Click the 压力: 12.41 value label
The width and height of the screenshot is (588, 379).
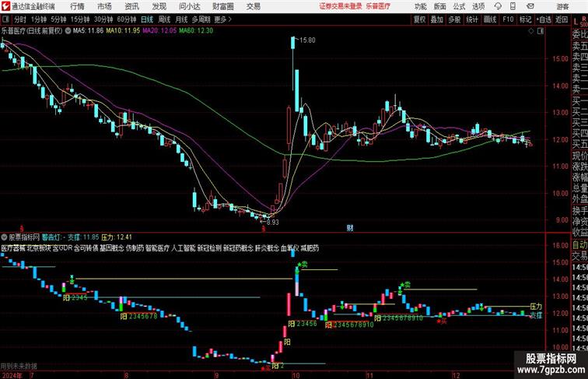coord(117,237)
